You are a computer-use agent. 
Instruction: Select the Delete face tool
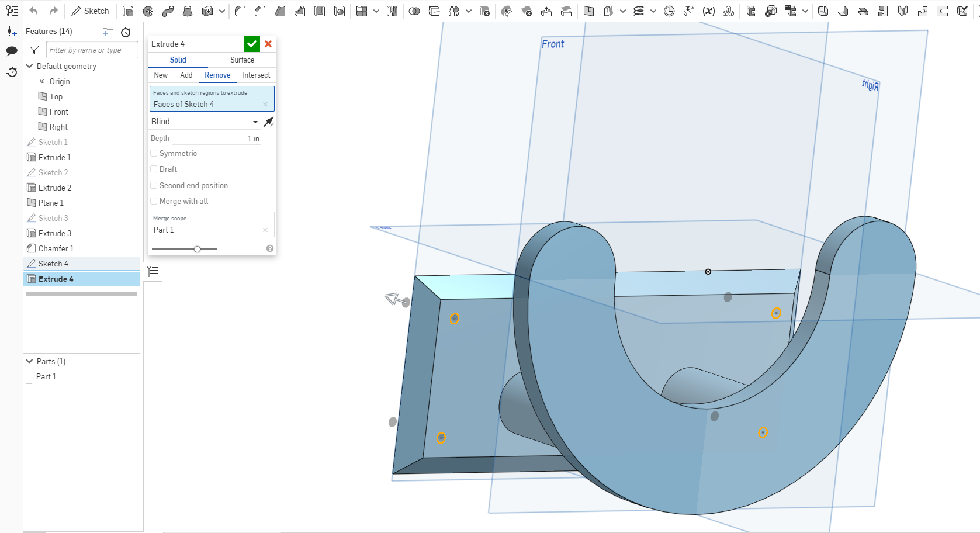tap(527, 11)
